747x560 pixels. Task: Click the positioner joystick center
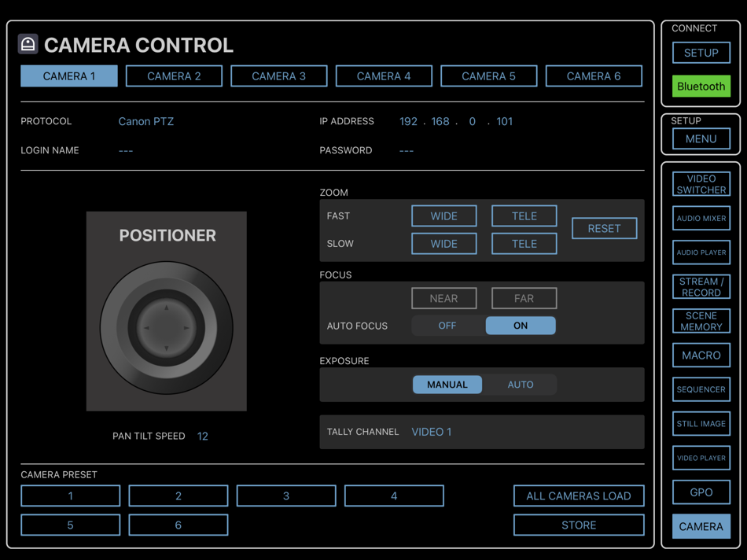[166, 328]
